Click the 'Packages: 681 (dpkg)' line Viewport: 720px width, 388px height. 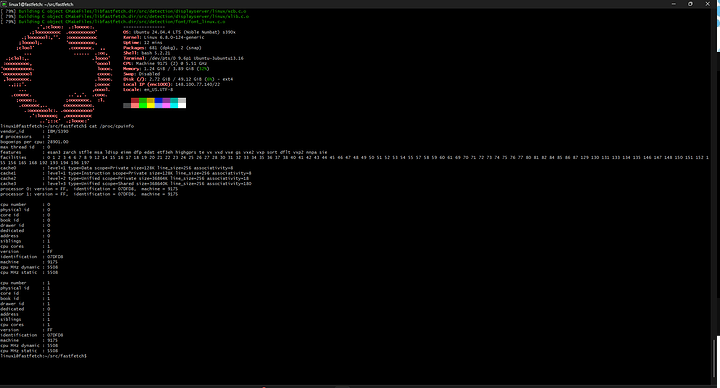162,48
